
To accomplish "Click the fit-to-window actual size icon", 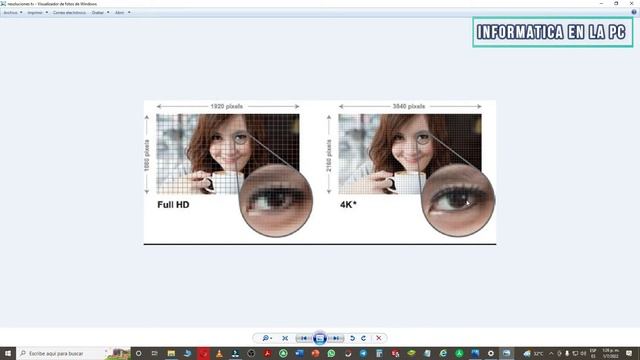I will pyautogui.click(x=285, y=338).
